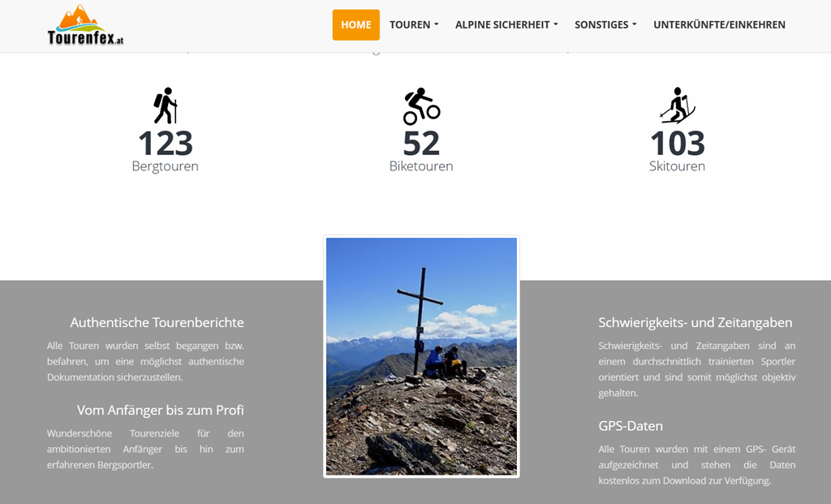
Task: Click the skier icon above Skitouren
Action: coord(677,106)
